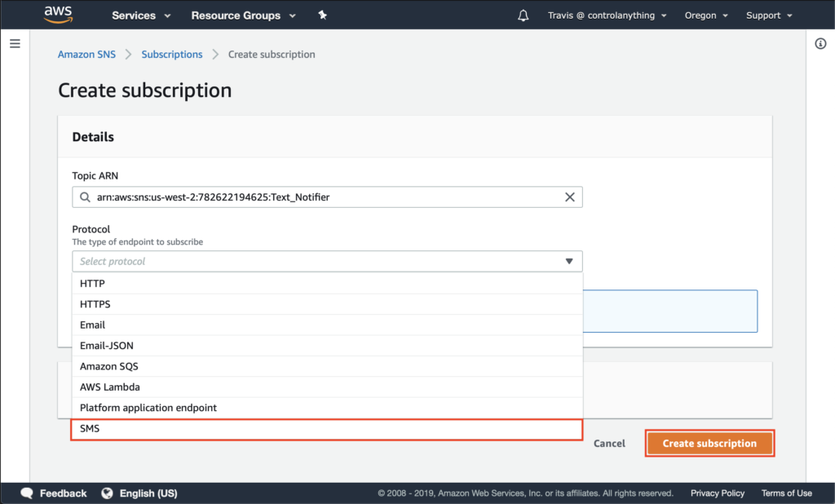Choose Amazon SQS protocol option
The image size is (835, 504).
click(x=327, y=366)
